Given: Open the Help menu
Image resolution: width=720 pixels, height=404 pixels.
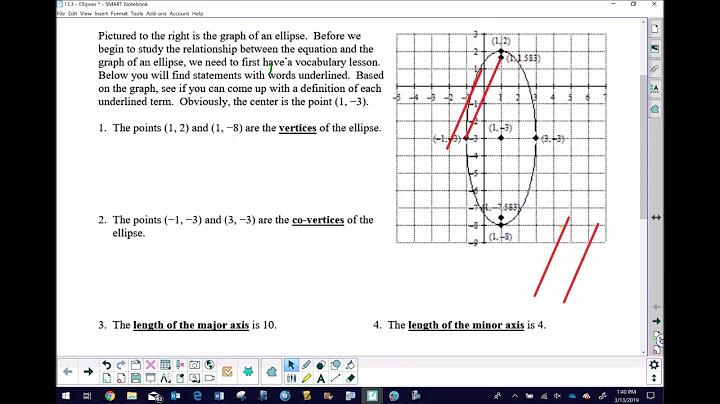Looking at the screenshot, I should (197, 14).
